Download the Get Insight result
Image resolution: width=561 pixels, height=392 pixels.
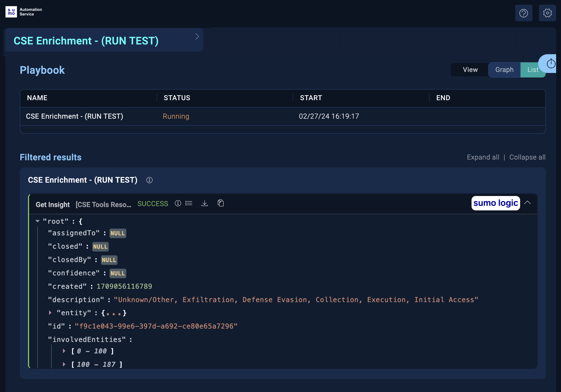coord(205,203)
